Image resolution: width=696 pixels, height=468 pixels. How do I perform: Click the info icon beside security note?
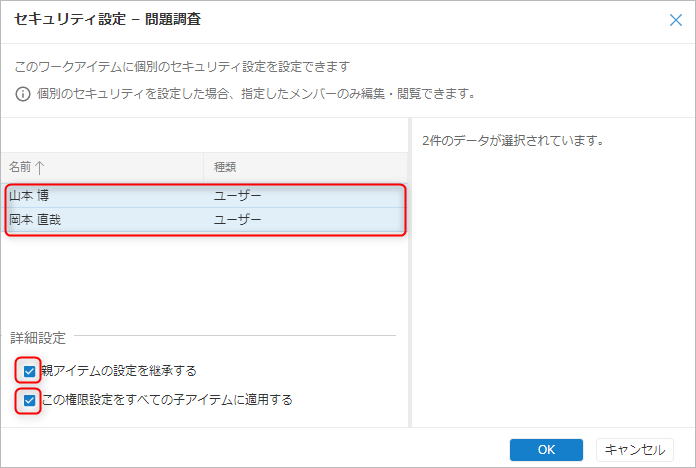(x=22, y=94)
